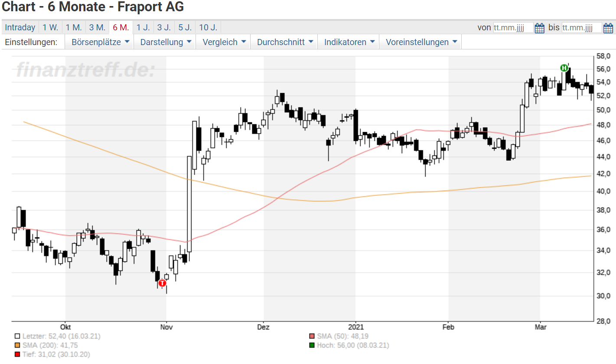Screen dimensions: 616x364
Task: Expand the Darstellung dropdown
Action: click(x=166, y=42)
